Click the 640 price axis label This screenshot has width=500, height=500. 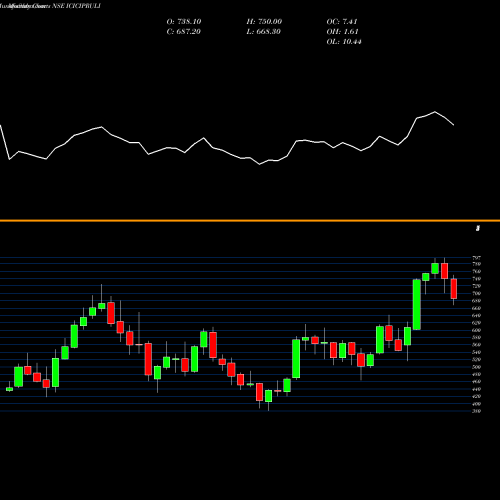coord(476,315)
